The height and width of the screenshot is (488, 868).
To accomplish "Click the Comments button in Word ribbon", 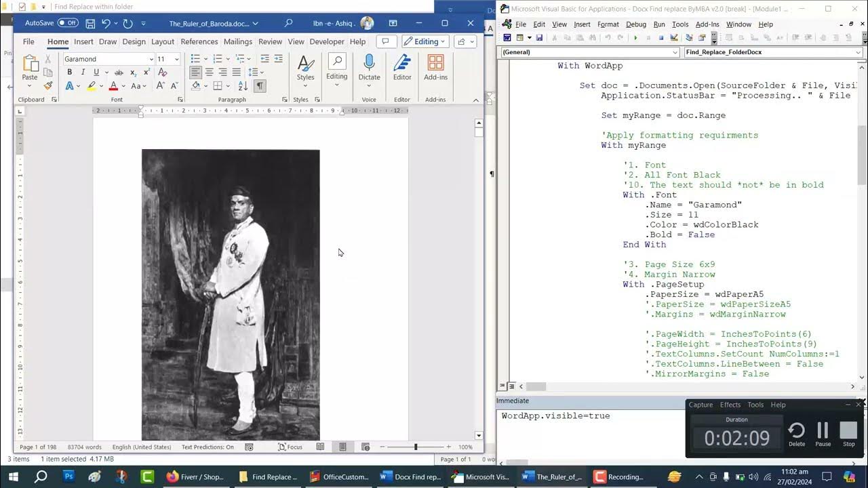I will 386,41.
